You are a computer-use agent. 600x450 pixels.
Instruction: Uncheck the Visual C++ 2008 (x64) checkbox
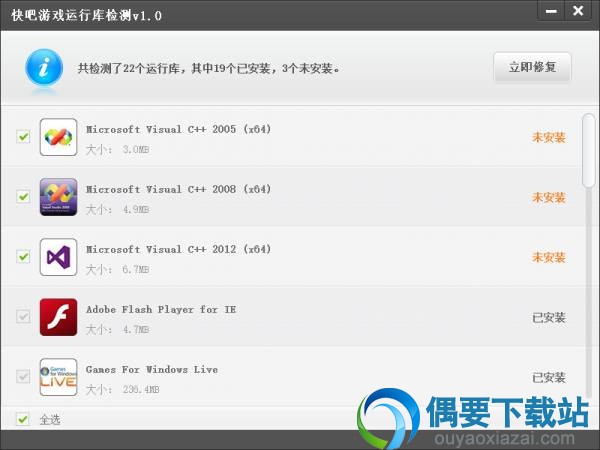tap(23, 197)
